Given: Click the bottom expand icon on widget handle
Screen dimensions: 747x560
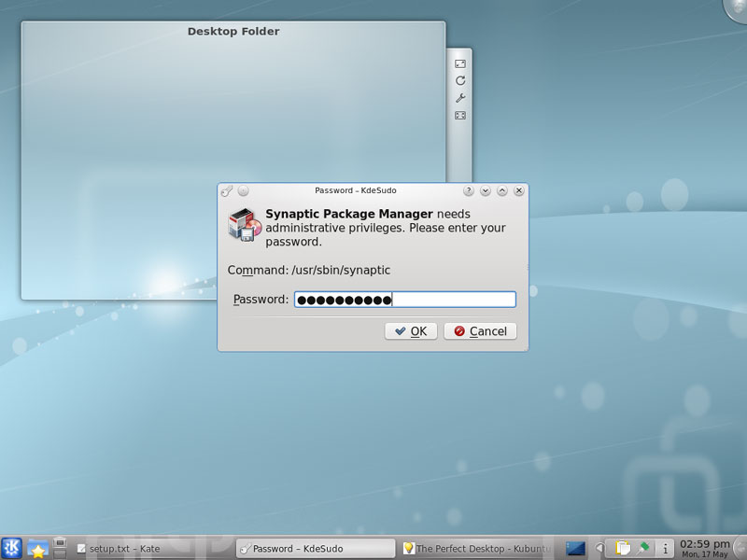Looking at the screenshot, I should (x=460, y=116).
